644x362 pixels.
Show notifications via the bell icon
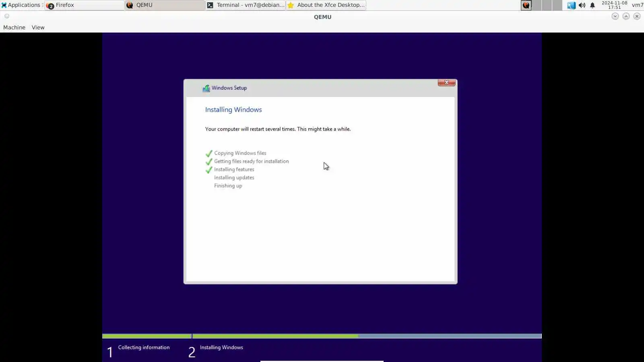click(x=592, y=5)
